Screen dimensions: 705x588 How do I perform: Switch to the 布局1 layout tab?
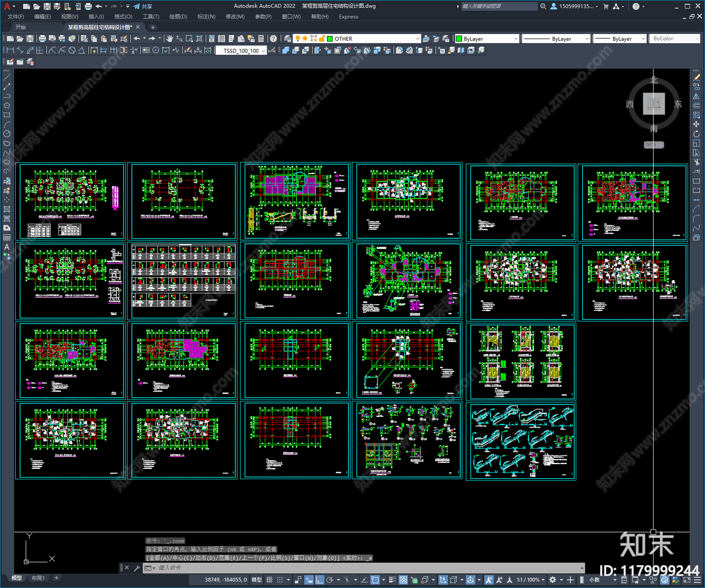(x=38, y=578)
